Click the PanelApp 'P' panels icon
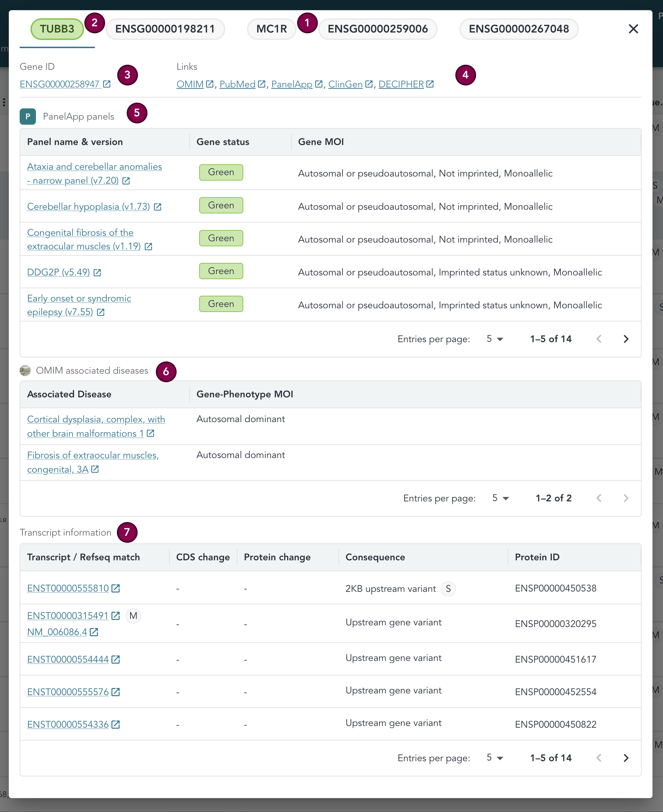Image resolution: width=663 pixels, height=812 pixels. (x=27, y=117)
